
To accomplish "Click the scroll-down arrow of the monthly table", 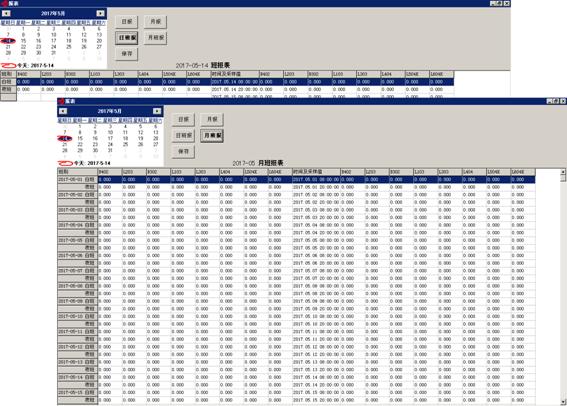I will click(563, 402).
